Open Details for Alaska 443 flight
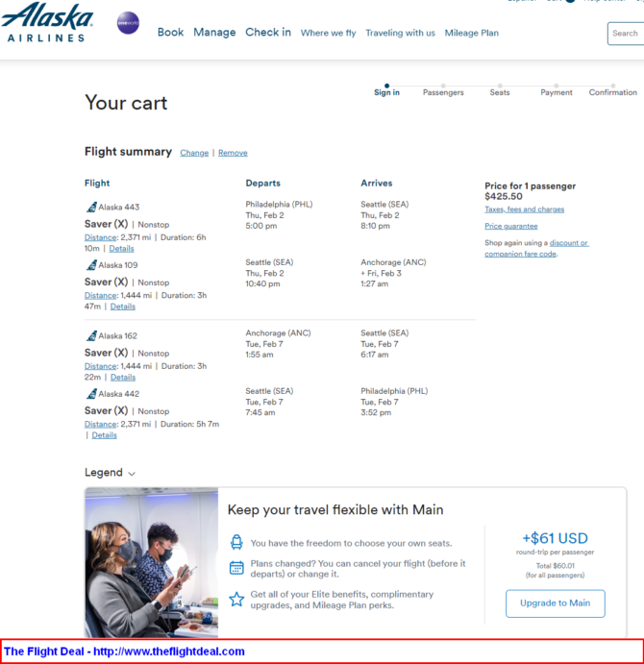Viewport: 644px width, 664px height. pyautogui.click(x=122, y=249)
